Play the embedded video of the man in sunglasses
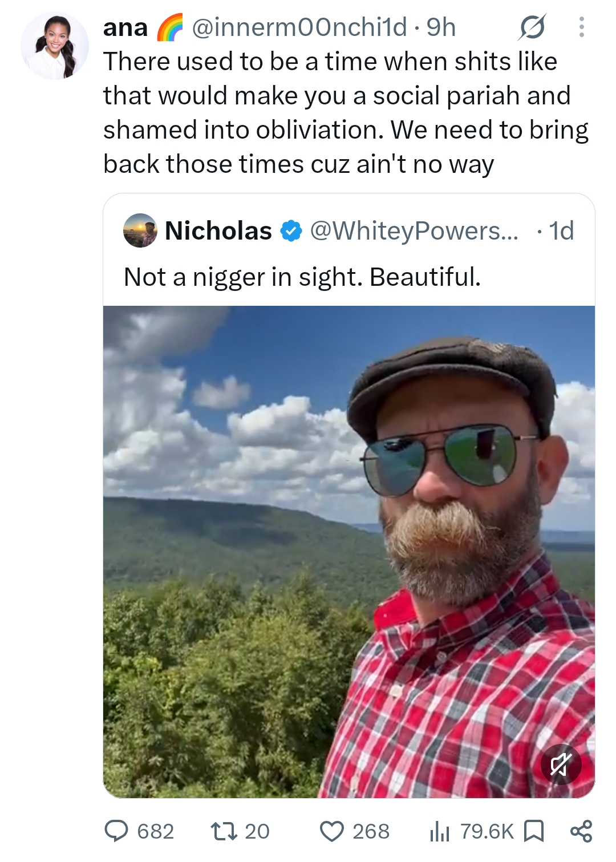 (349, 552)
